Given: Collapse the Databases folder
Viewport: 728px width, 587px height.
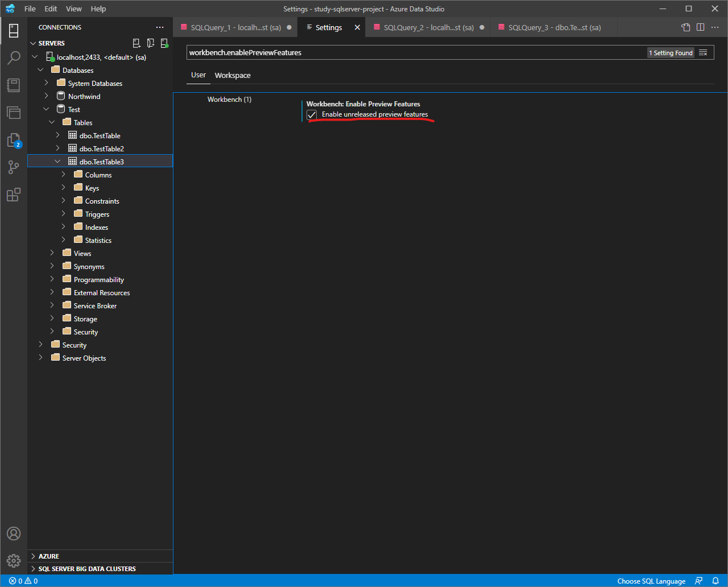Looking at the screenshot, I should (x=40, y=70).
